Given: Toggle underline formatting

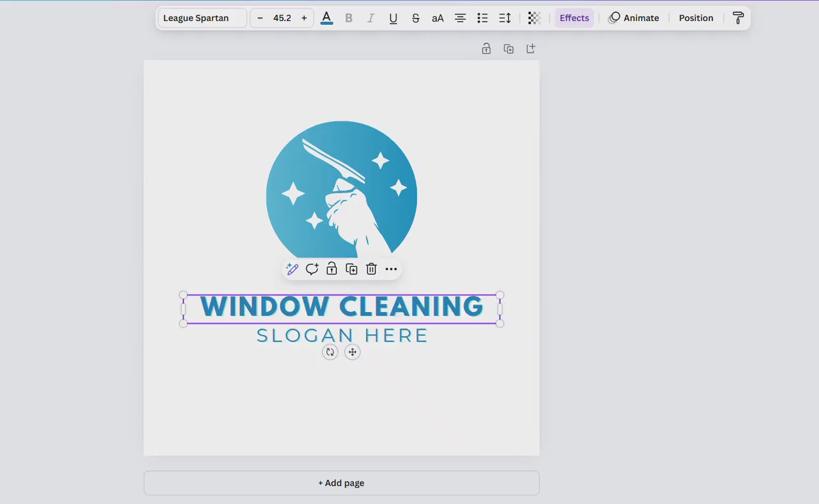Looking at the screenshot, I should [393, 18].
